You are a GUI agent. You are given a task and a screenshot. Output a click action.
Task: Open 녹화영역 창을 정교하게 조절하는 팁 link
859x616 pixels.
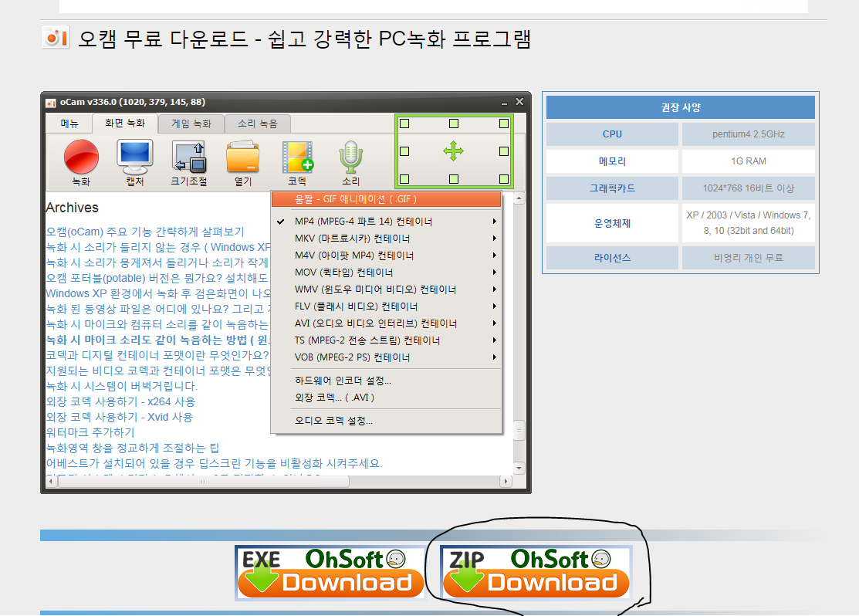(x=133, y=448)
